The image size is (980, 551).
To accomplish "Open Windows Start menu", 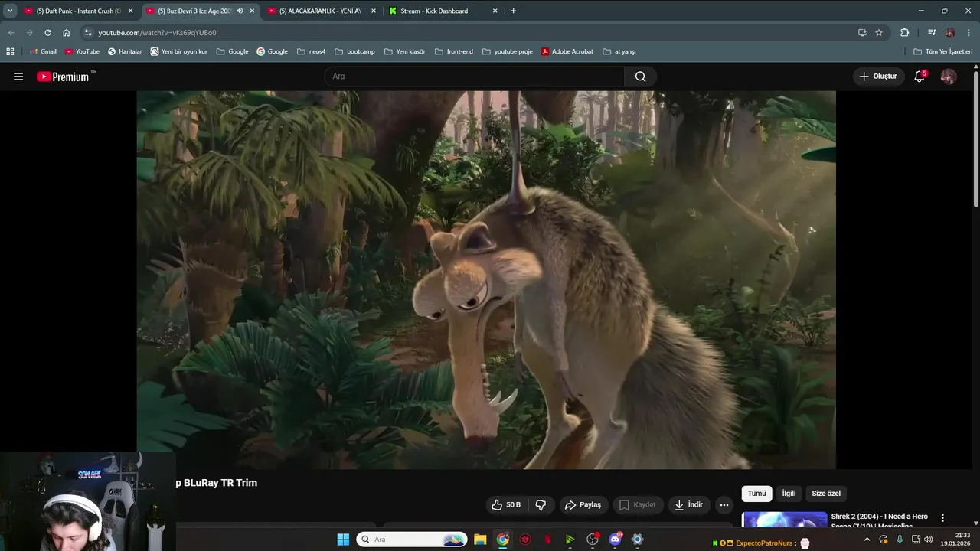I will pos(343,540).
